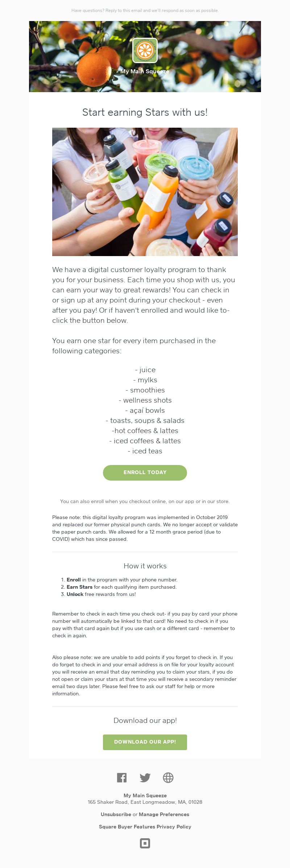Click the Unsubscribe link

pos(116,814)
